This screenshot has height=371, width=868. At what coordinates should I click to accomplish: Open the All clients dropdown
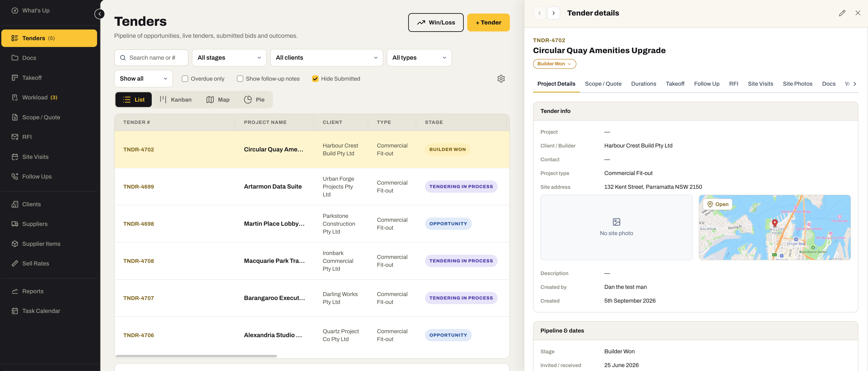tap(326, 57)
